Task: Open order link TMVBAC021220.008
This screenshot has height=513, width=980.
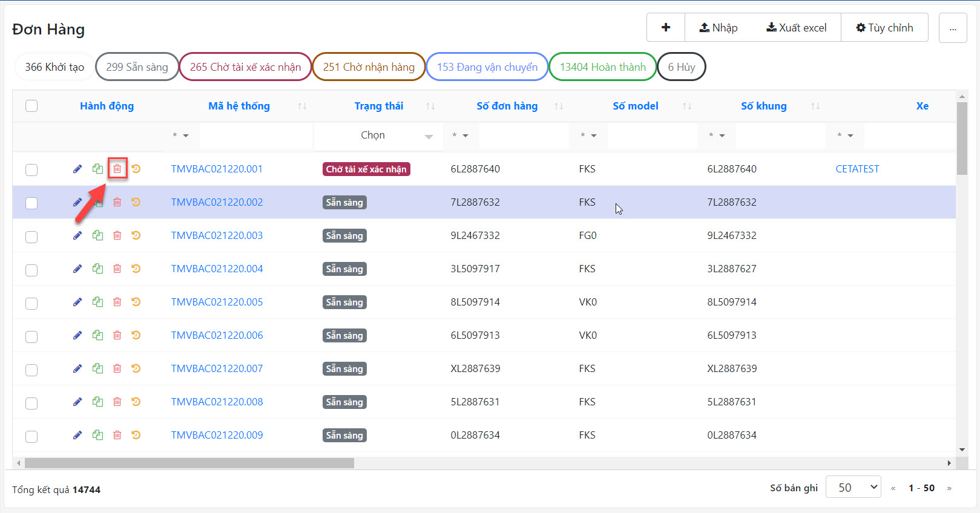Action: tap(217, 402)
